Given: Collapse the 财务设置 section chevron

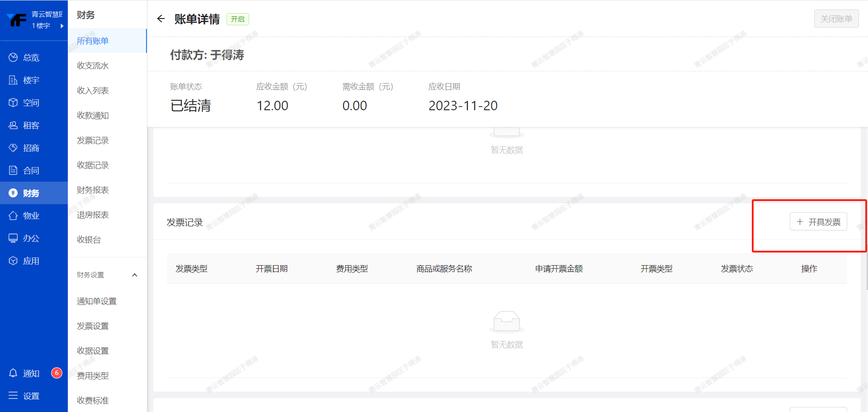Looking at the screenshot, I should click(134, 275).
